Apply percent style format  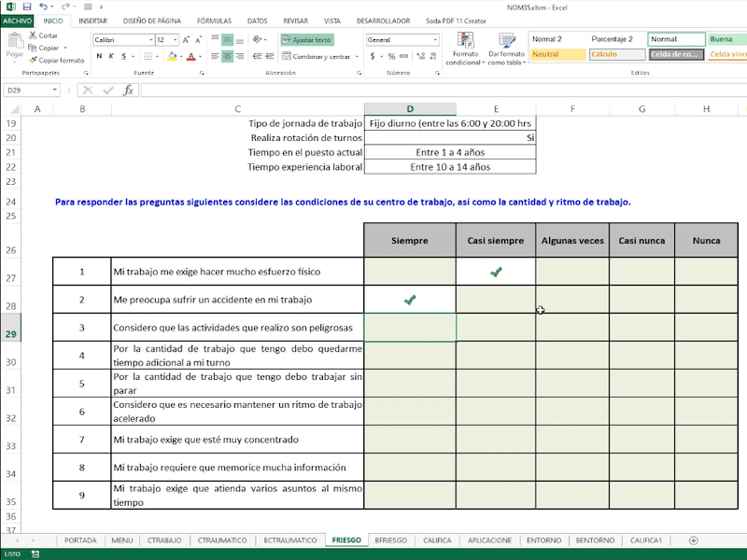click(x=391, y=56)
